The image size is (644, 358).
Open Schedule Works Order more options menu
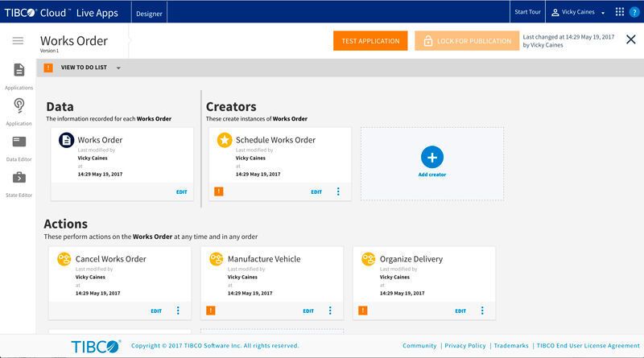[338, 191]
